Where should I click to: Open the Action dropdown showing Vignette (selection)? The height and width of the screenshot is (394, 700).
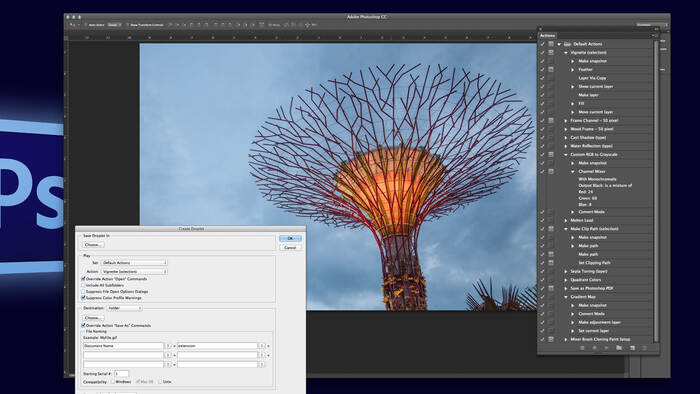[x=134, y=271]
